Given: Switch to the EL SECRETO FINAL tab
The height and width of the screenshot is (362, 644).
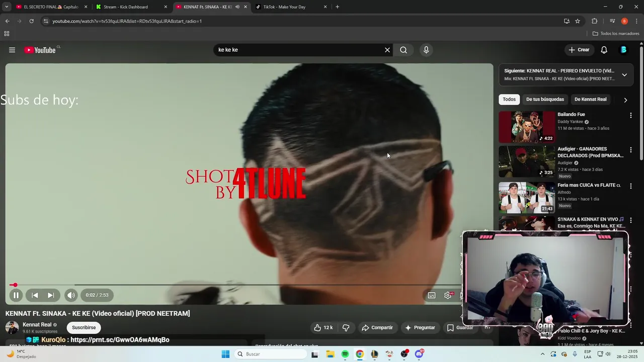Looking at the screenshot, I should pos(50,7).
